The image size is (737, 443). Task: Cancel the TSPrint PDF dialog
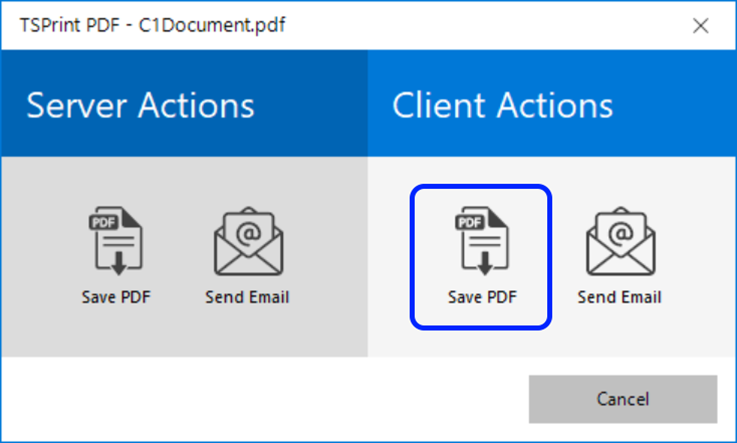point(623,399)
